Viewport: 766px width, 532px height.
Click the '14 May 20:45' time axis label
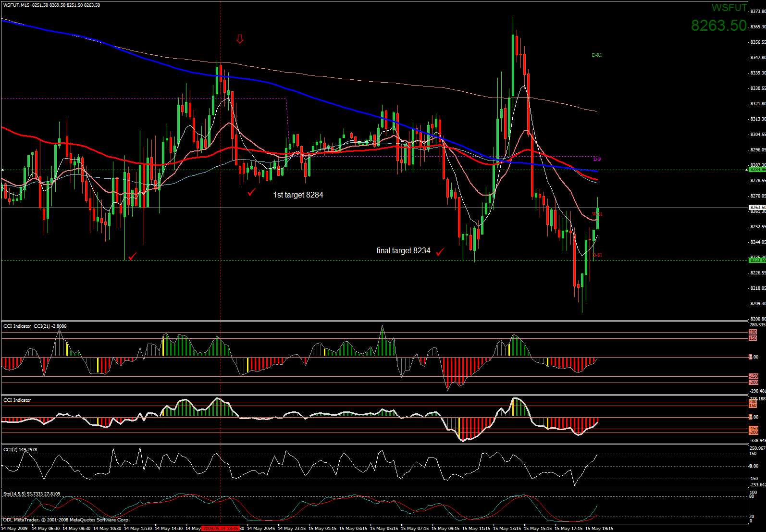coord(261,529)
